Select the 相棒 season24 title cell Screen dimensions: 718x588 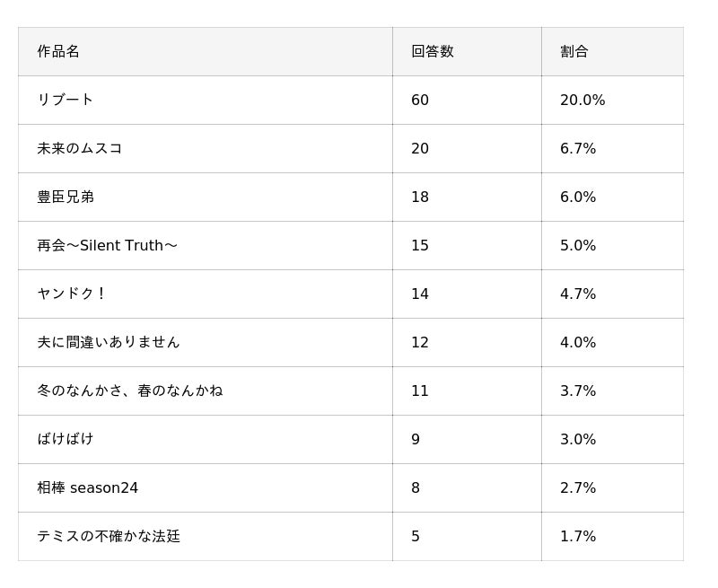87,487
